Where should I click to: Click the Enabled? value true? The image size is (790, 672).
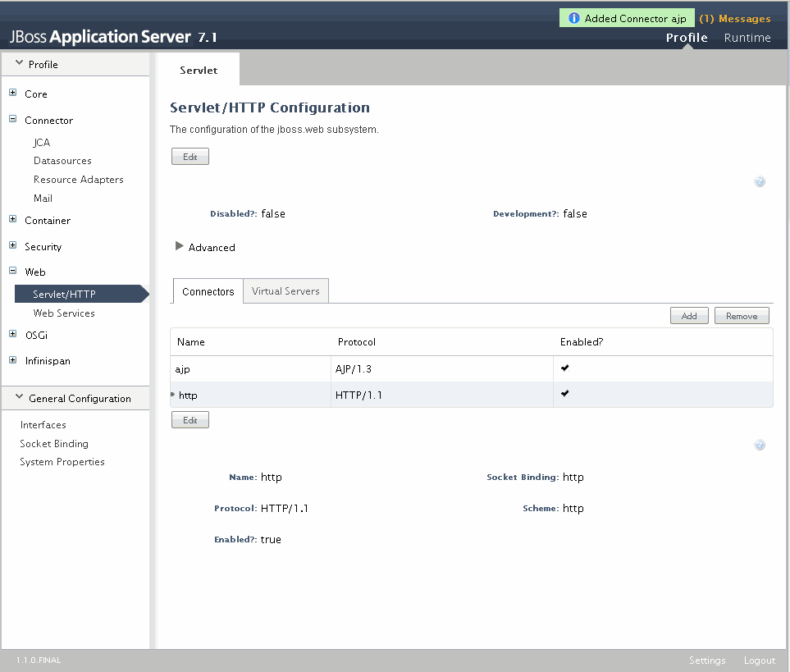click(271, 540)
